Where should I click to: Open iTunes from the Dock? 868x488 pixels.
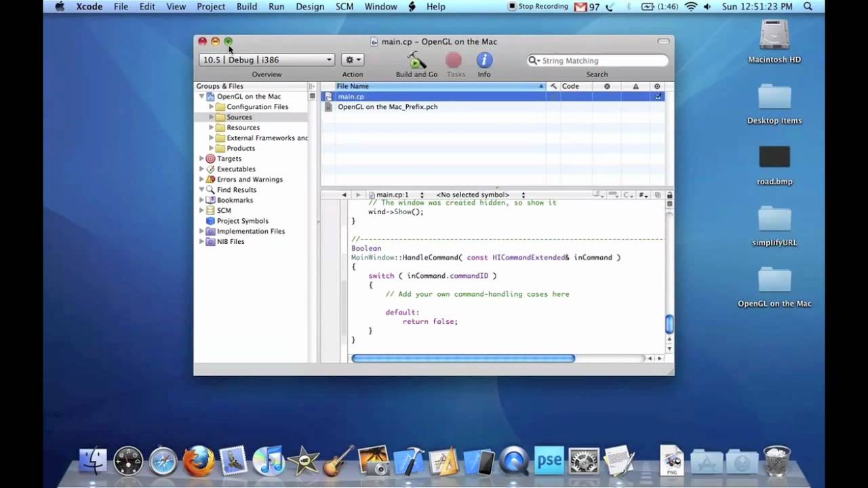coord(269,462)
